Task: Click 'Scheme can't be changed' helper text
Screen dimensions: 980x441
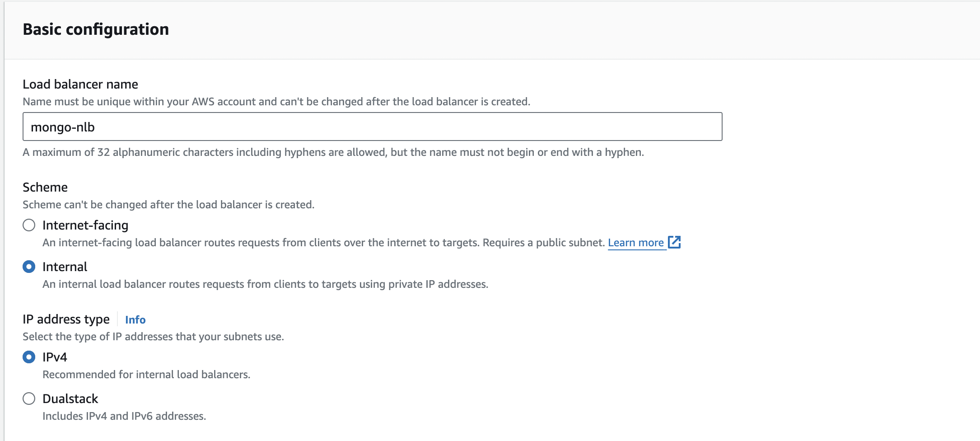Action: point(168,205)
